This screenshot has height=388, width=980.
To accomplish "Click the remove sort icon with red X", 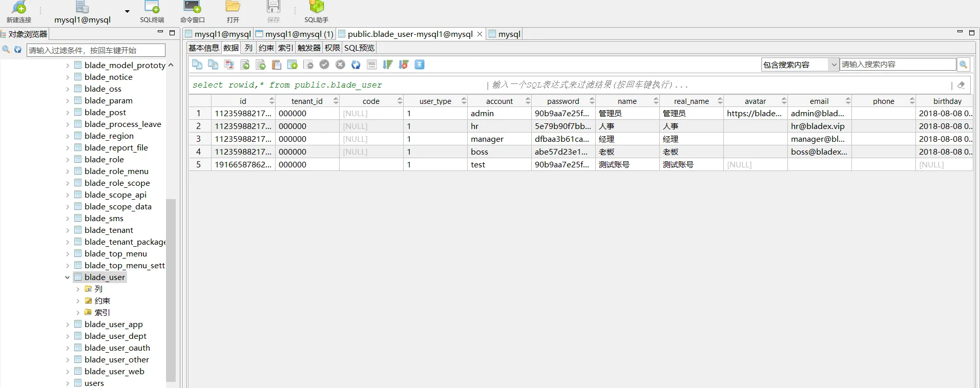I will click(x=404, y=64).
